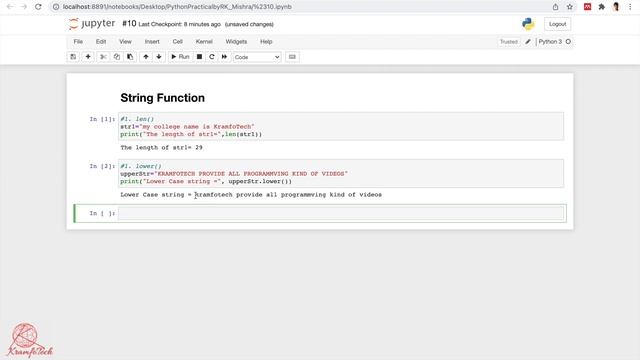Open the Cell menu
Image resolution: width=640 pixels, height=360 pixels.
point(178,42)
